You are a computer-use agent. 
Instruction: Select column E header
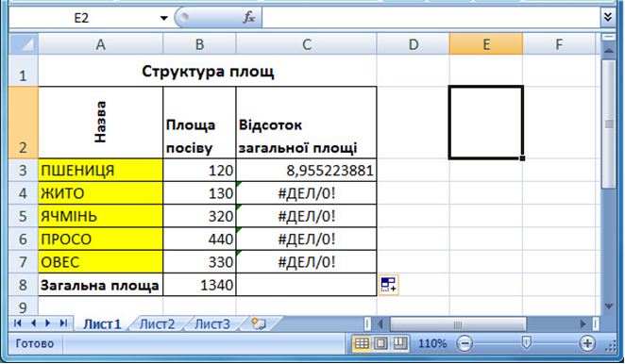[486, 44]
